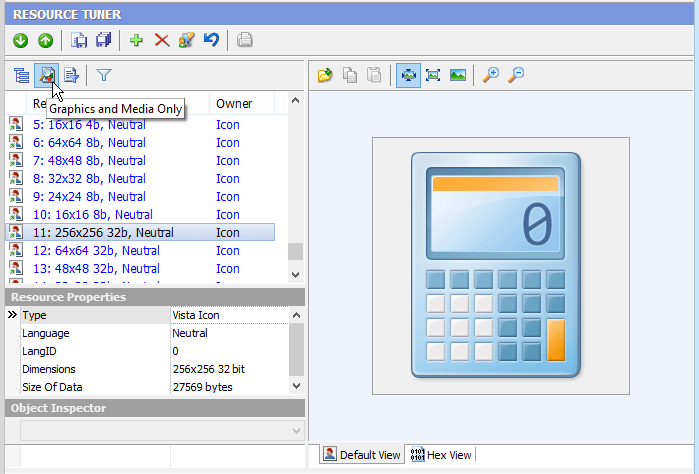Image resolution: width=699 pixels, height=474 pixels.
Task: Select resource 9: 24x24 8b, Neutral
Action: click(140, 197)
